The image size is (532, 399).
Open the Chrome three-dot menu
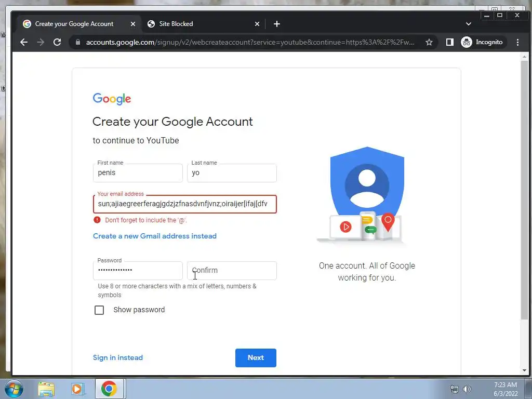pos(517,42)
